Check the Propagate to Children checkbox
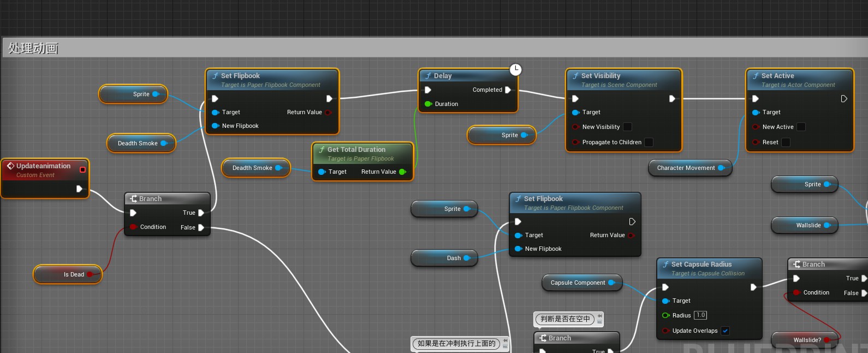The height and width of the screenshot is (353, 868). click(x=649, y=142)
